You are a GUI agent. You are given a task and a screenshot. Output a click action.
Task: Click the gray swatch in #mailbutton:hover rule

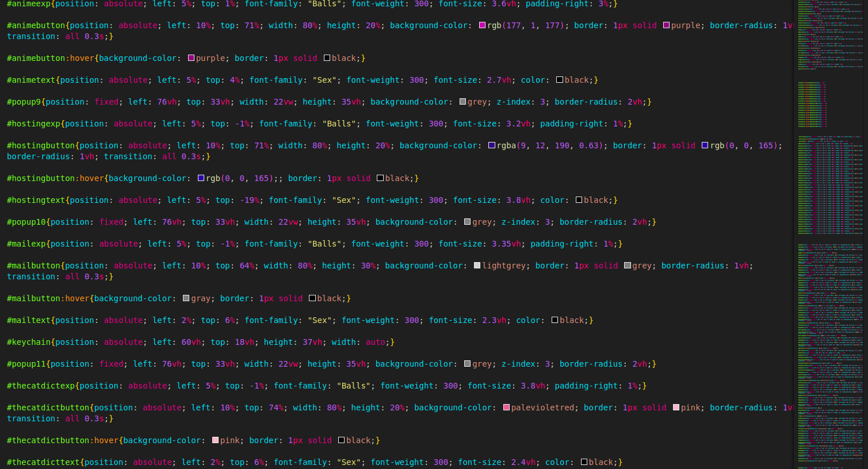point(185,298)
